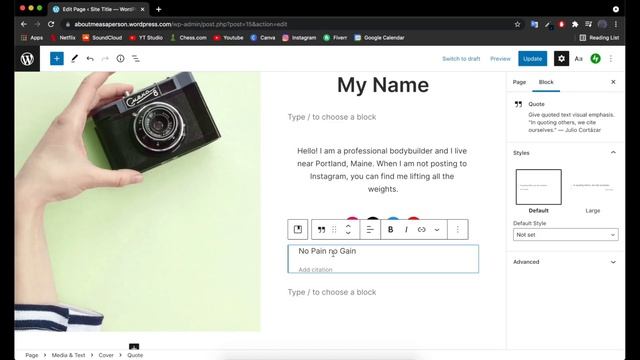Open the Default Style dropdown
Screen dimensions: 640x360
point(565,235)
